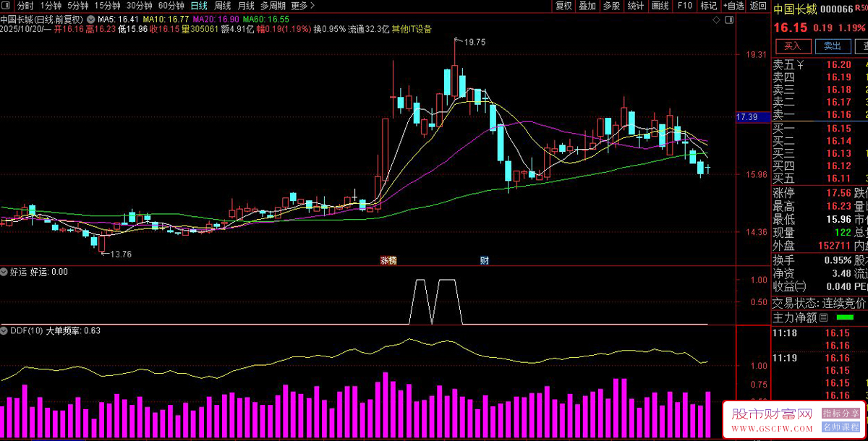Screen dimensions: 868x441
Task: Click the red 买入 buy button
Action: click(x=793, y=46)
